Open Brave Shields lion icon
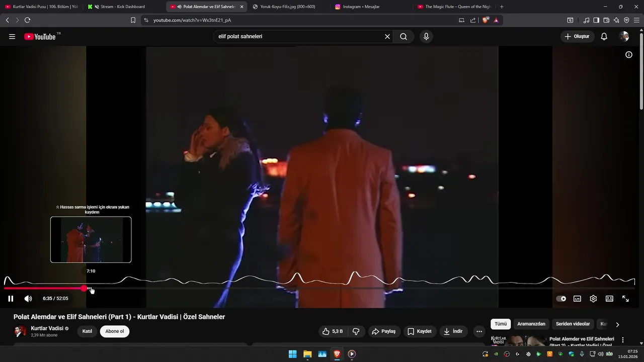644x362 pixels. click(486, 20)
